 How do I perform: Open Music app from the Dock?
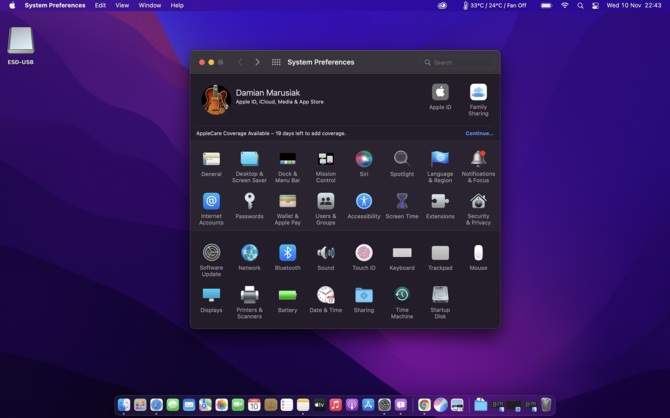pyautogui.click(x=335, y=404)
